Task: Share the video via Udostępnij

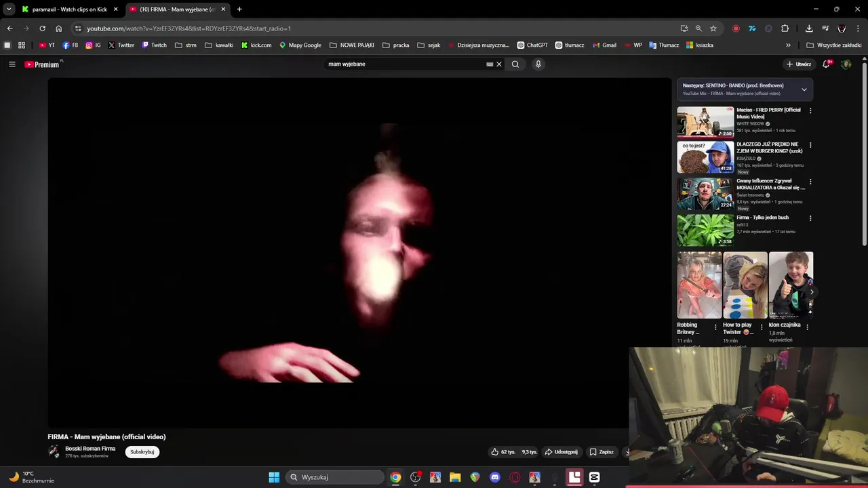Action: click(x=561, y=452)
